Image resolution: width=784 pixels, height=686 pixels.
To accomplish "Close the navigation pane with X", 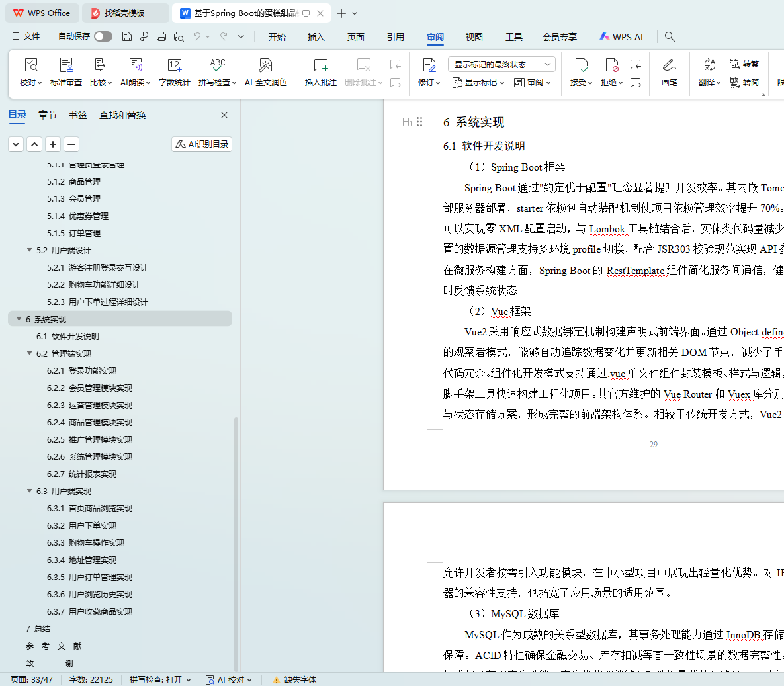I will tap(224, 115).
